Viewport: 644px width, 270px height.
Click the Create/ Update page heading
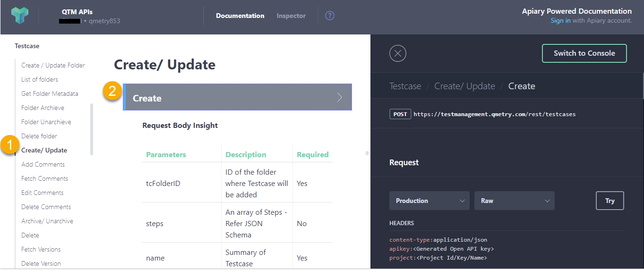tap(164, 65)
